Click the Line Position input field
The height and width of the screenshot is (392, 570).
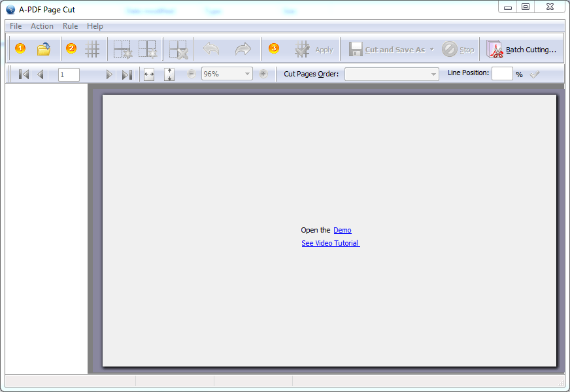tap(502, 74)
